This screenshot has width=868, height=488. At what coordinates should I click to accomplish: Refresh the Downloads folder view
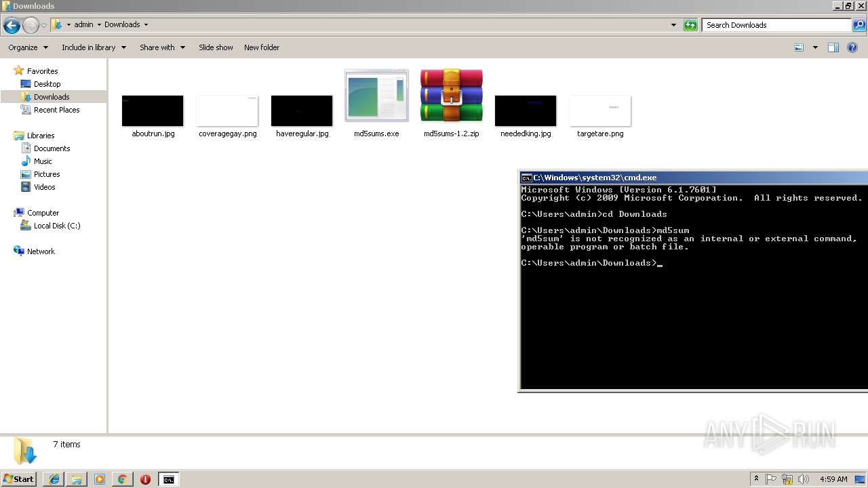pyautogui.click(x=690, y=25)
